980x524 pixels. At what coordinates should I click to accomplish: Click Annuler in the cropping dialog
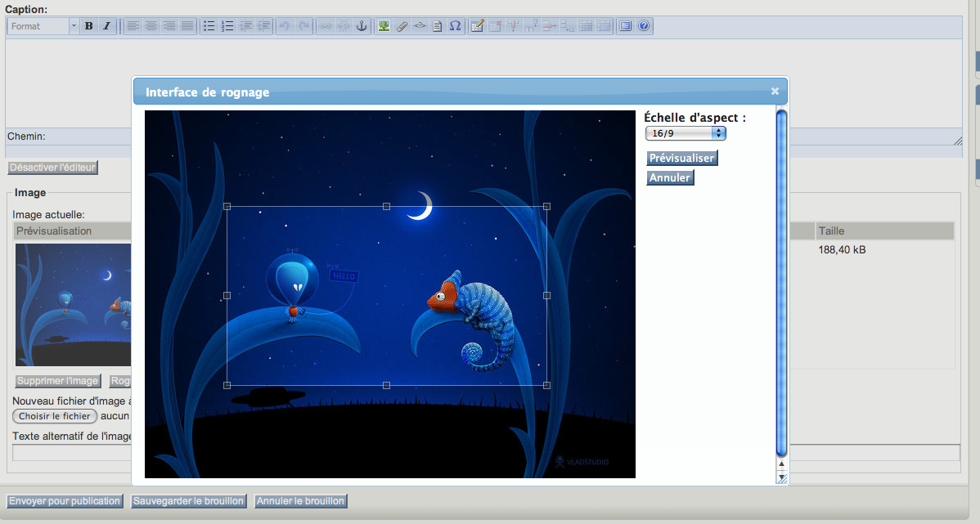(670, 177)
